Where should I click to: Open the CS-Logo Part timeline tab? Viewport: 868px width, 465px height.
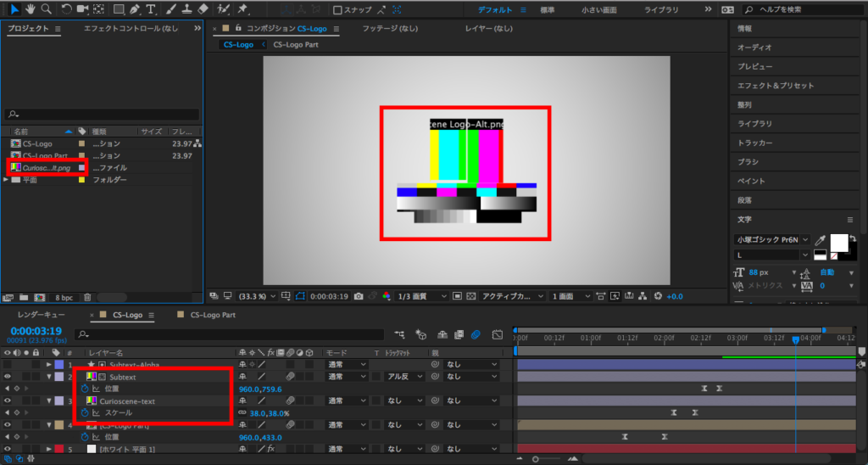pyautogui.click(x=212, y=315)
